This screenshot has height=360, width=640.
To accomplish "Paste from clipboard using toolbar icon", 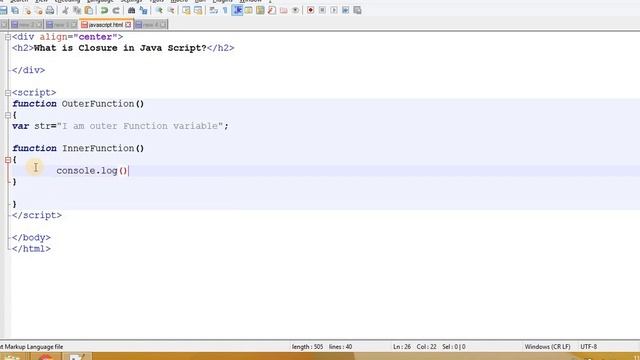I will tap(89, 10).
